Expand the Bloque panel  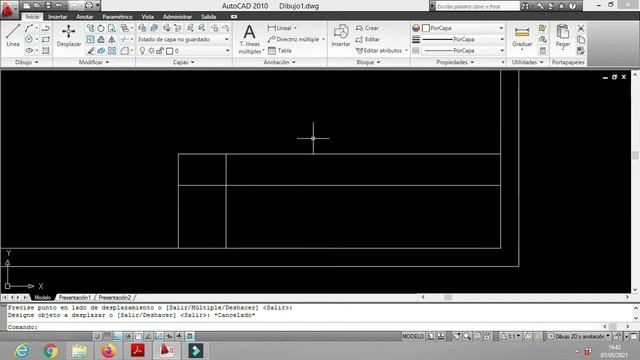[368, 62]
